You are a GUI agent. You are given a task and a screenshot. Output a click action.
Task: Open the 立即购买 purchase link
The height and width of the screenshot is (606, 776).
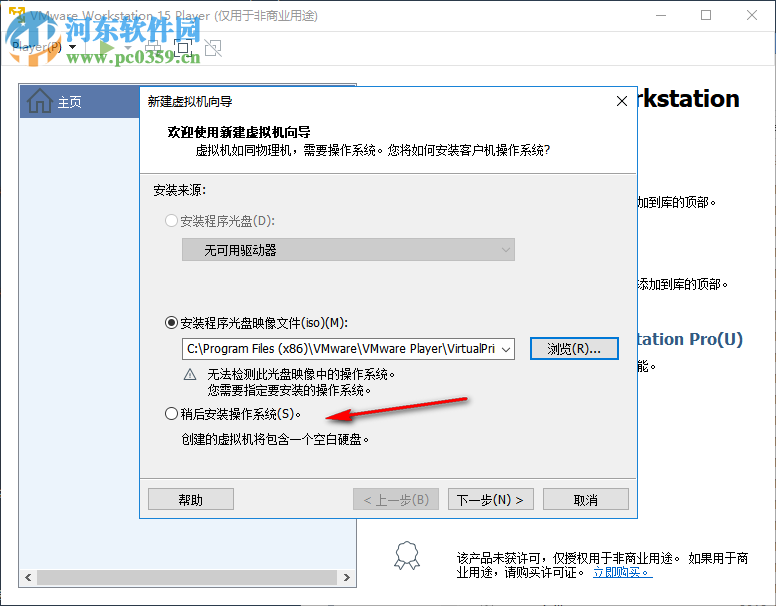click(623, 572)
